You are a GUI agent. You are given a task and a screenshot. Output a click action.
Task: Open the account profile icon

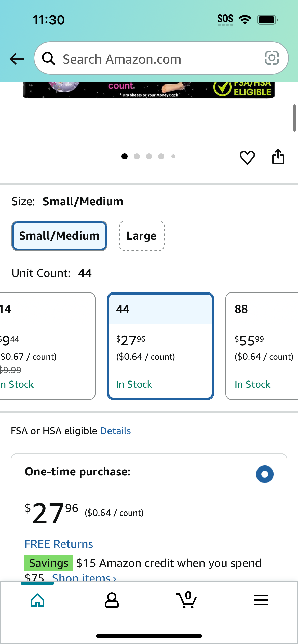(112, 600)
